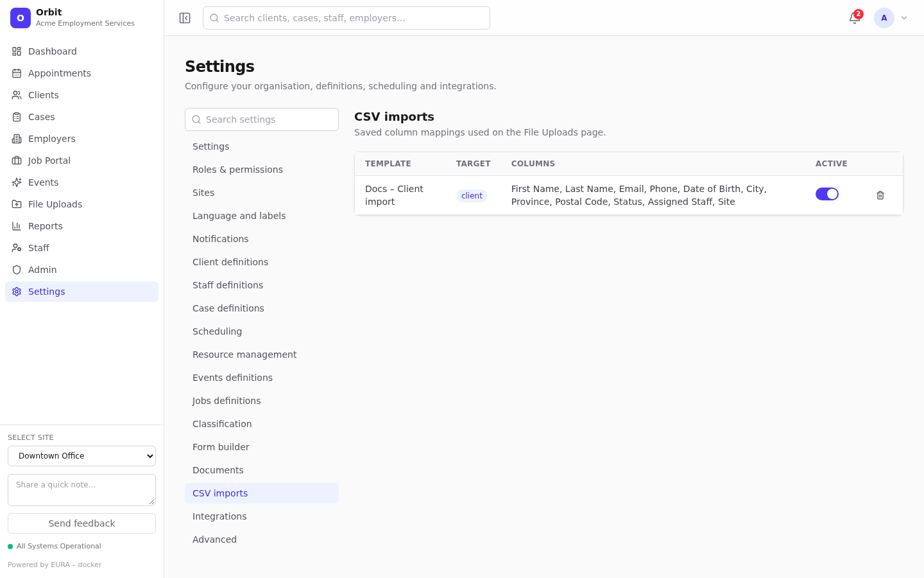Click the Events sparkle icon
The height and width of the screenshot is (578, 924).
point(17,182)
